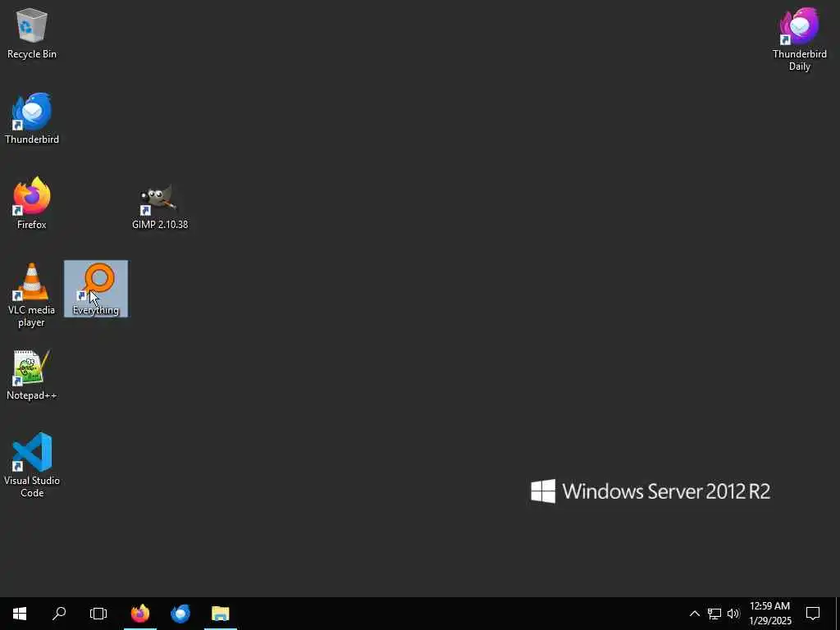
Task: Select the GIMP 2.10.38 desktop shortcut
Action: pyautogui.click(x=160, y=207)
